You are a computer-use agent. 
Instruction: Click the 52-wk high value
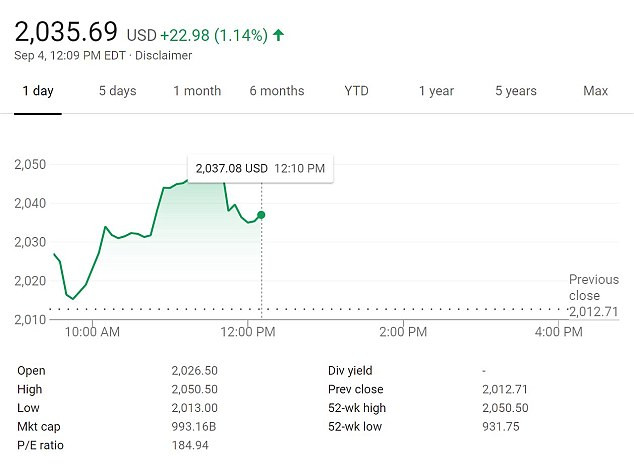pyautogui.click(x=505, y=408)
